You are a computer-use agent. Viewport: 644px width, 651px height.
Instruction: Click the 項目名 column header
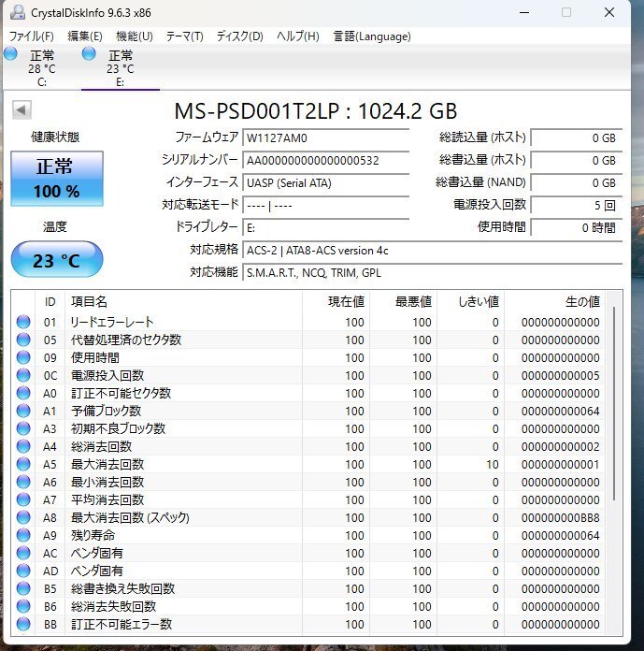click(183, 301)
